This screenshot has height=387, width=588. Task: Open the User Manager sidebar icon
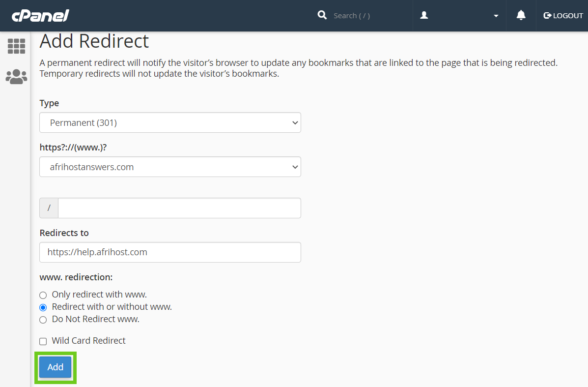(x=16, y=77)
